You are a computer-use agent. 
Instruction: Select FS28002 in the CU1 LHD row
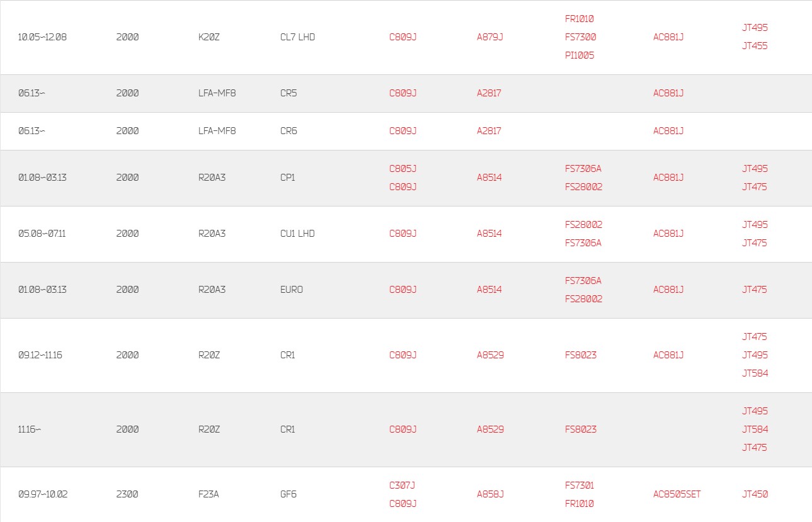(583, 225)
